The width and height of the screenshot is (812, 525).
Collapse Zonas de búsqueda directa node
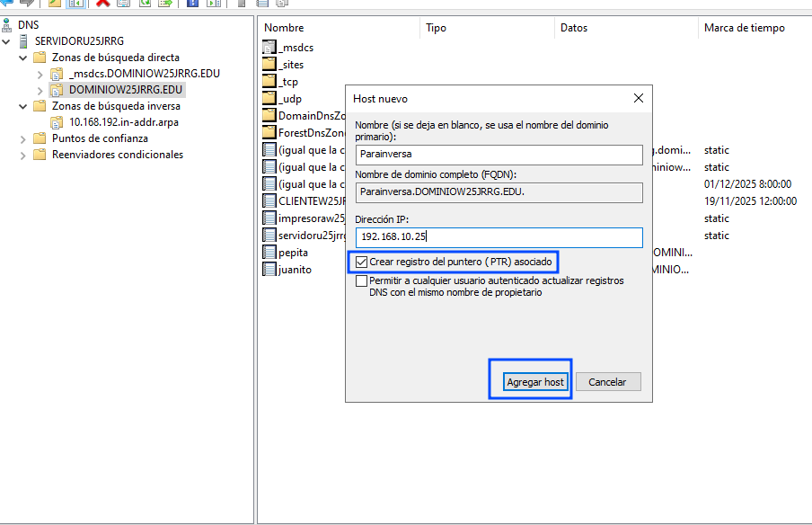22,58
